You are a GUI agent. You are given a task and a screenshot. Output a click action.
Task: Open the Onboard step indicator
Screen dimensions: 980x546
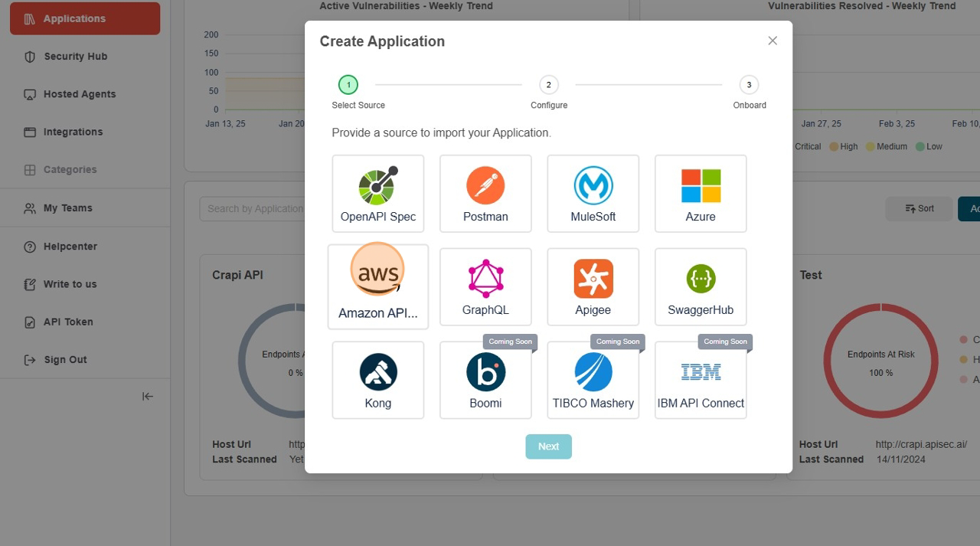pyautogui.click(x=749, y=85)
